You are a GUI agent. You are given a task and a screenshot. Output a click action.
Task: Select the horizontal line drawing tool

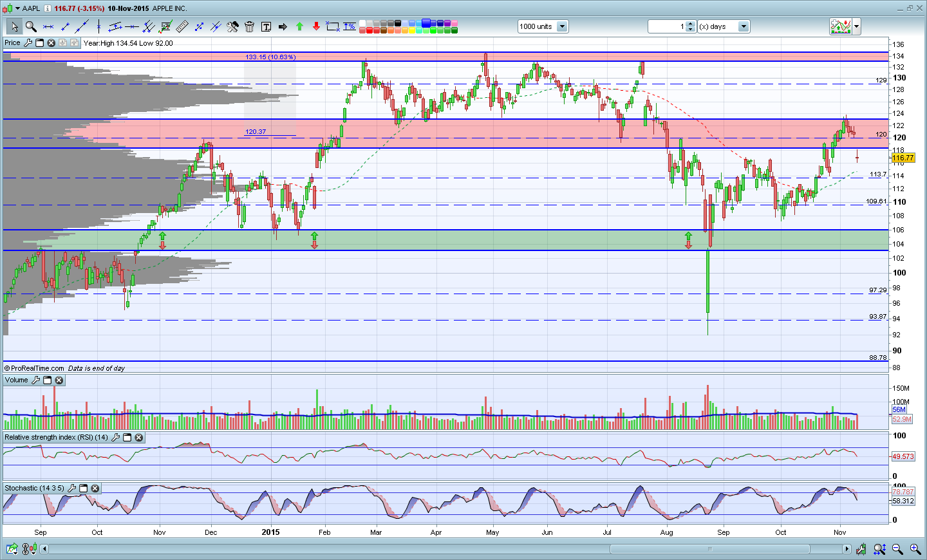click(x=48, y=26)
